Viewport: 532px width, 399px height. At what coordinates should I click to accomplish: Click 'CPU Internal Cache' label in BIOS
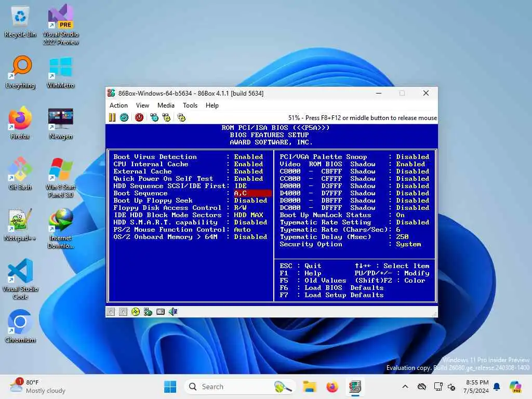pos(151,164)
